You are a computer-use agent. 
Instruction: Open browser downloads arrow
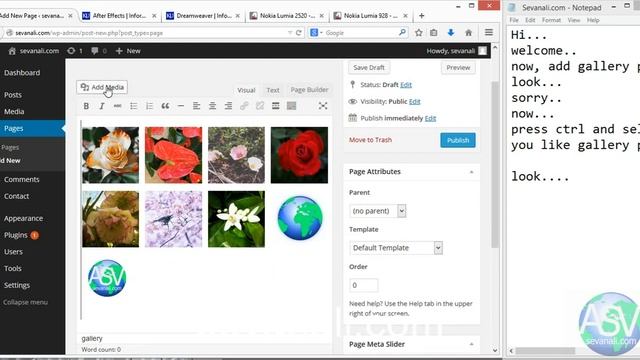coord(451,33)
